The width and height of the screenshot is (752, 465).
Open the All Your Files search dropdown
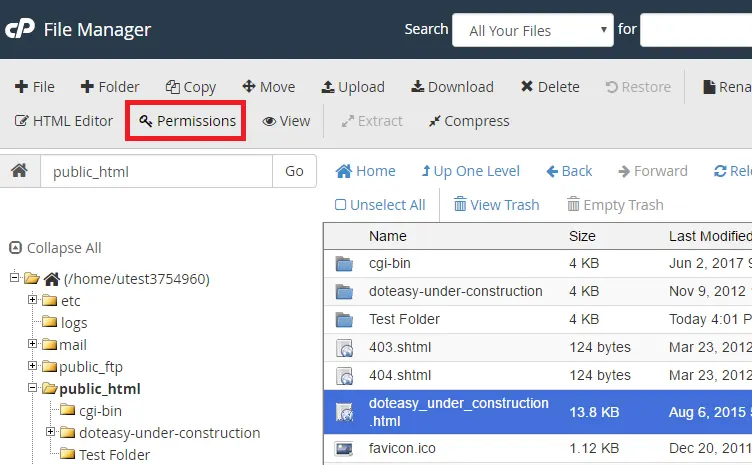click(532, 30)
